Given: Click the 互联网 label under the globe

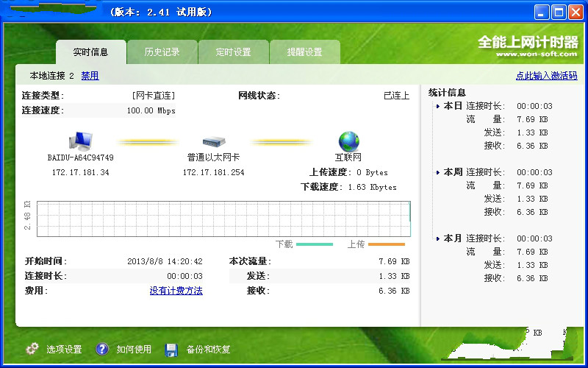Looking at the screenshot, I should (348, 158).
